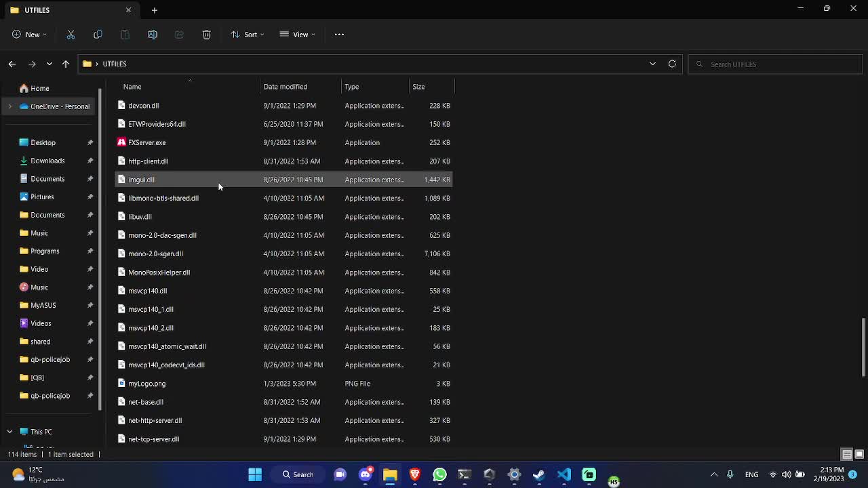Toggle the Pictures folder pin

(x=90, y=197)
